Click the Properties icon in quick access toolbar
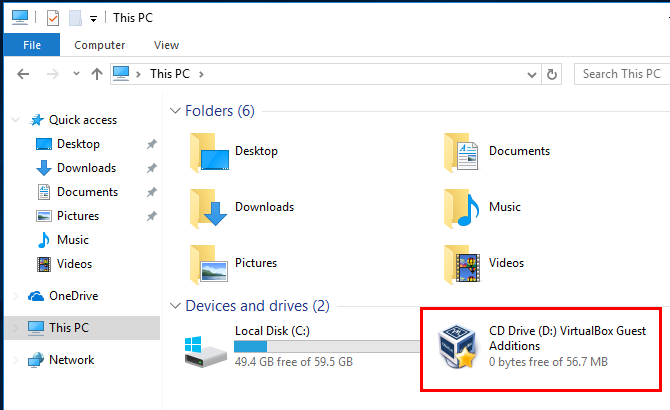Screen dimensions: 670x410 pos(53,17)
